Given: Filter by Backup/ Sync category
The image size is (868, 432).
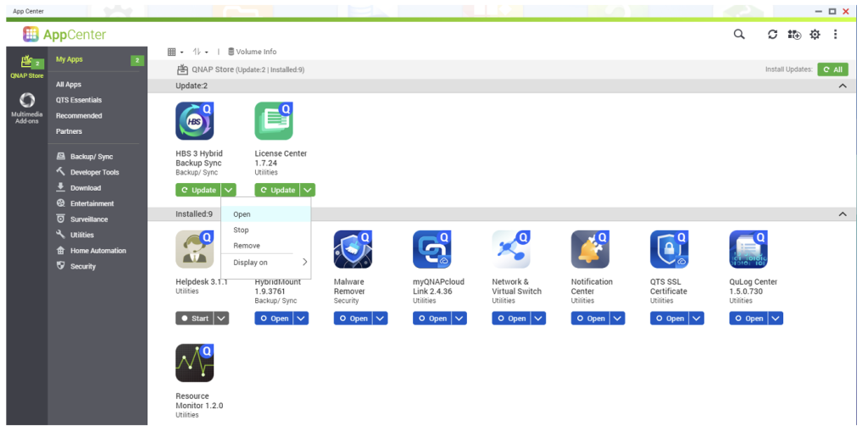Looking at the screenshot, I should coord(85,157).
